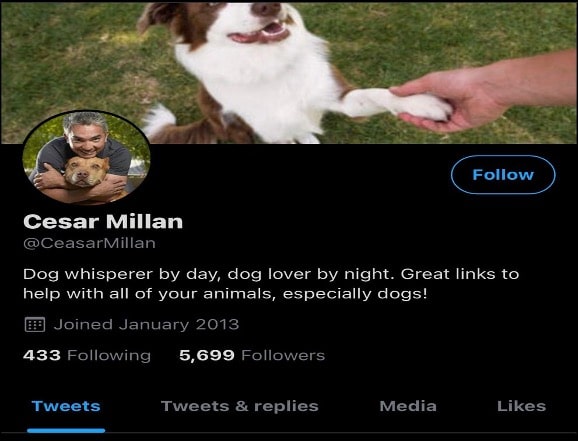This screenshot has height=442, width=578.
Task: Open the Cesar Millan profile picture
Action: point(86,157)
